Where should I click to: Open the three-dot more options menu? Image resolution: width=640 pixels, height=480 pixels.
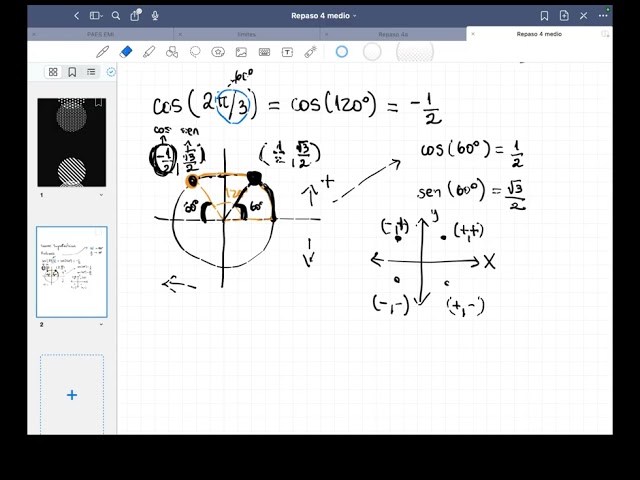(x=603, y=16)
